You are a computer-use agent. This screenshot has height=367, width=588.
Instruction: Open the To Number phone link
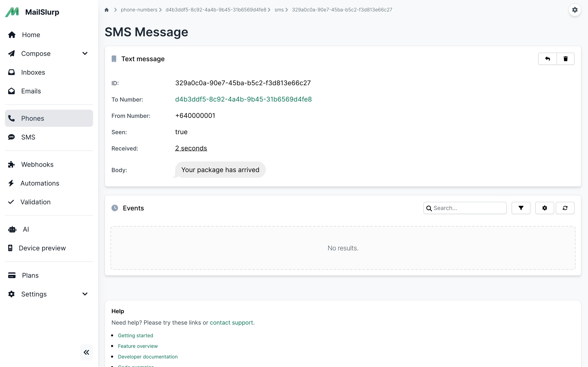click(x=243, y=99)
